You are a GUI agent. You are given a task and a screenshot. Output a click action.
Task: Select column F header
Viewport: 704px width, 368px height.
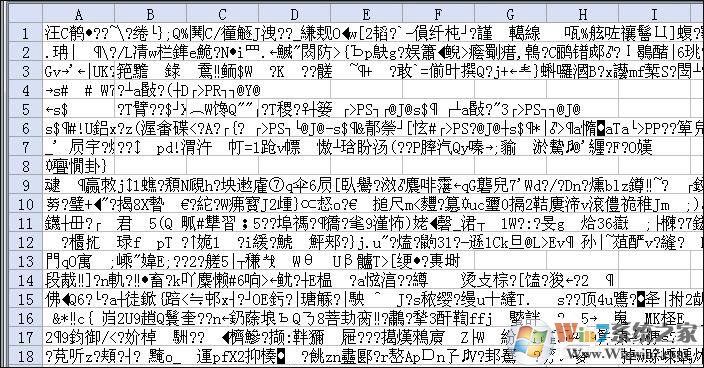pyautogui.click(x=438, y=14)
